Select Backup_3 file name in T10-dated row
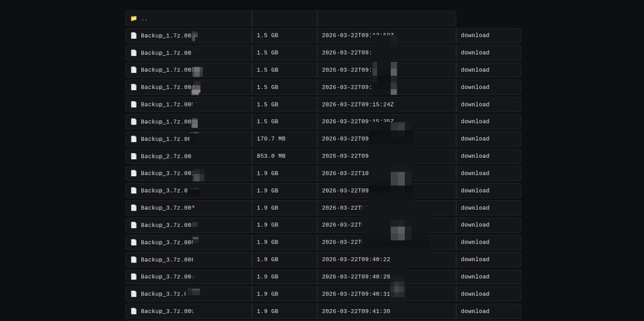Screen dimensions: 644x321 click(x=168, y=174)
